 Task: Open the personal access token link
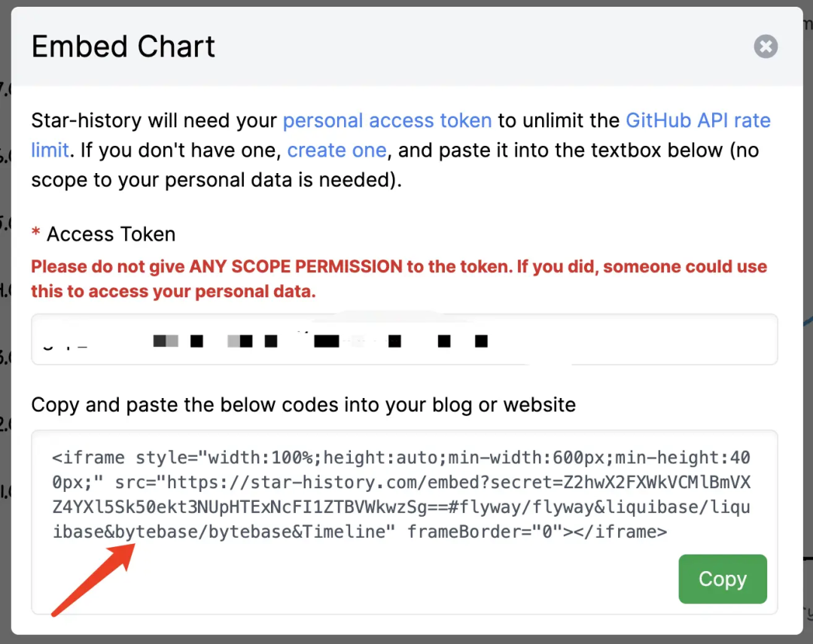(386, 120)
